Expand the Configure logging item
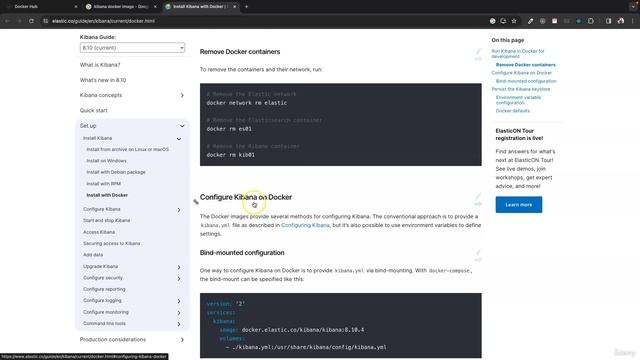640x360 pixels. [x=179, y=301]
